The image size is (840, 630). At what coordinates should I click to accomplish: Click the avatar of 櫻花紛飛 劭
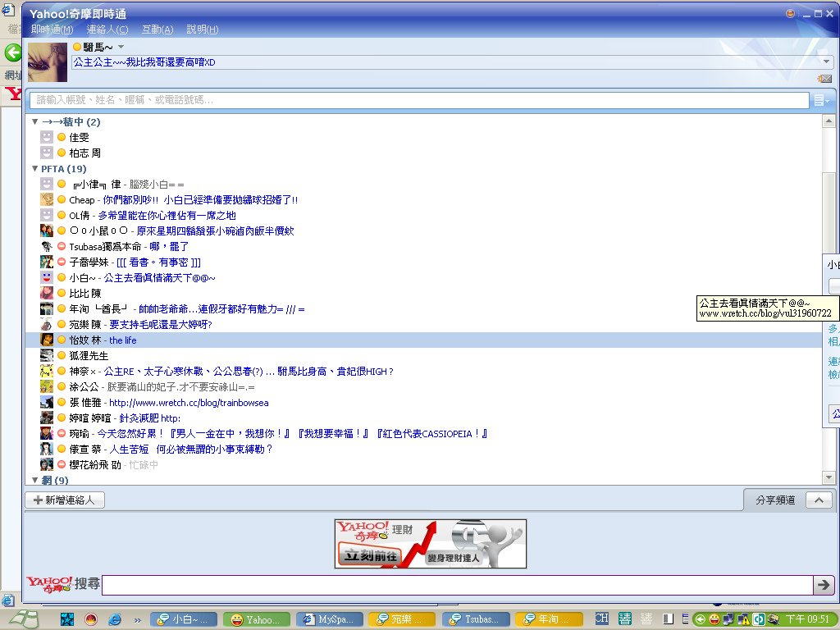tap(47, 464)
